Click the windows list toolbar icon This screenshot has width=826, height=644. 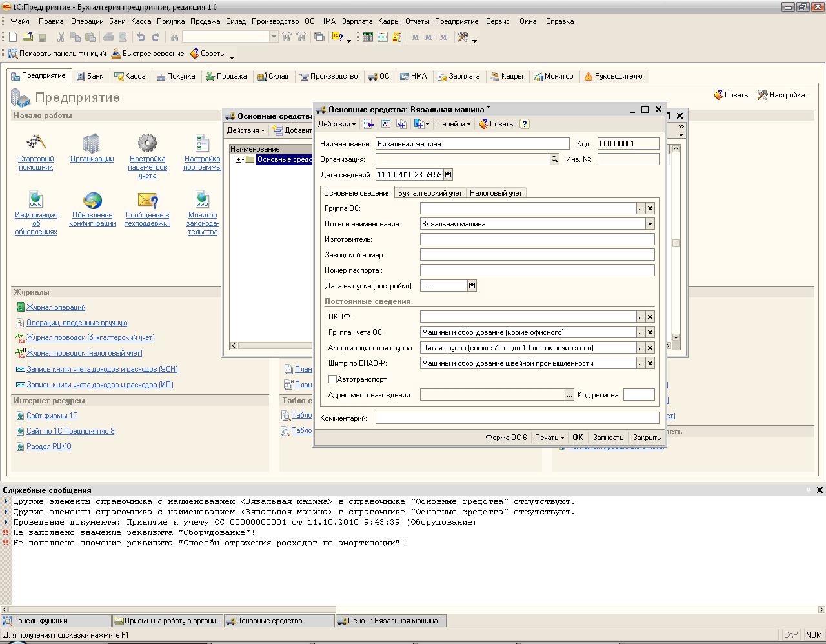point(319,37)
